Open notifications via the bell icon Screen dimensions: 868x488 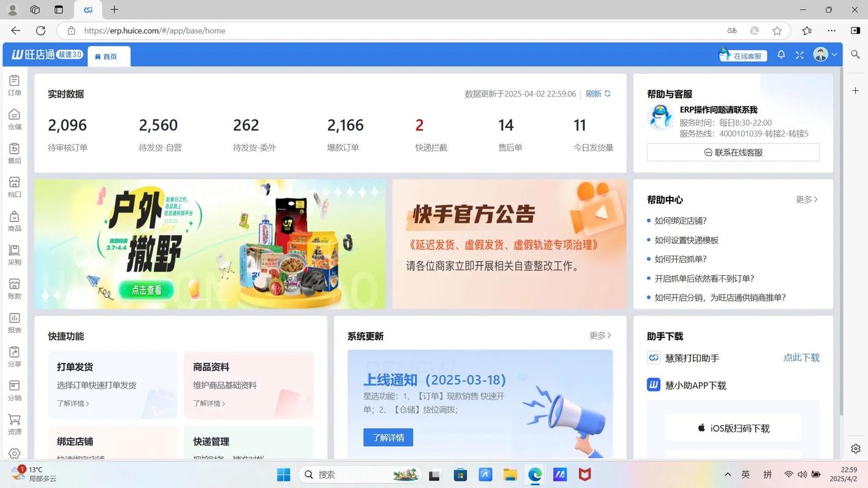(x=781, y=55)
